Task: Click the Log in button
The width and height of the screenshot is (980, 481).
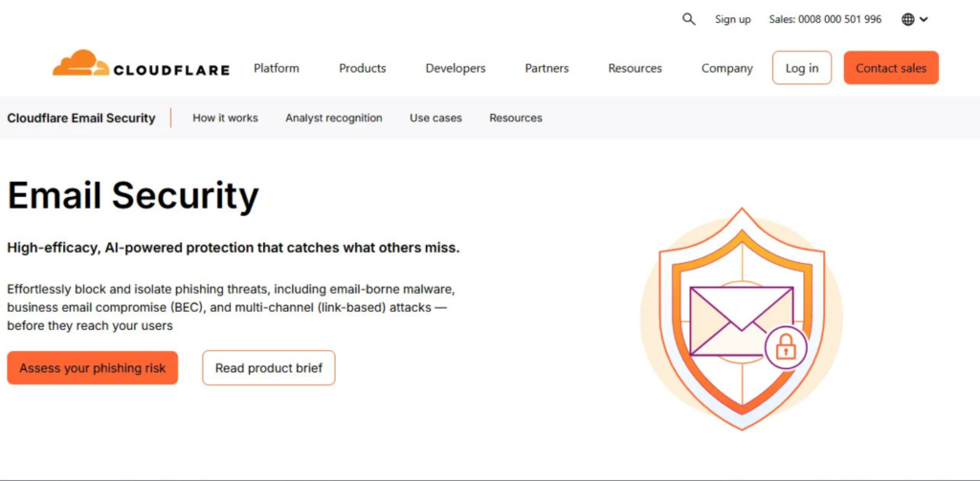Action: [x=802, y=68]
